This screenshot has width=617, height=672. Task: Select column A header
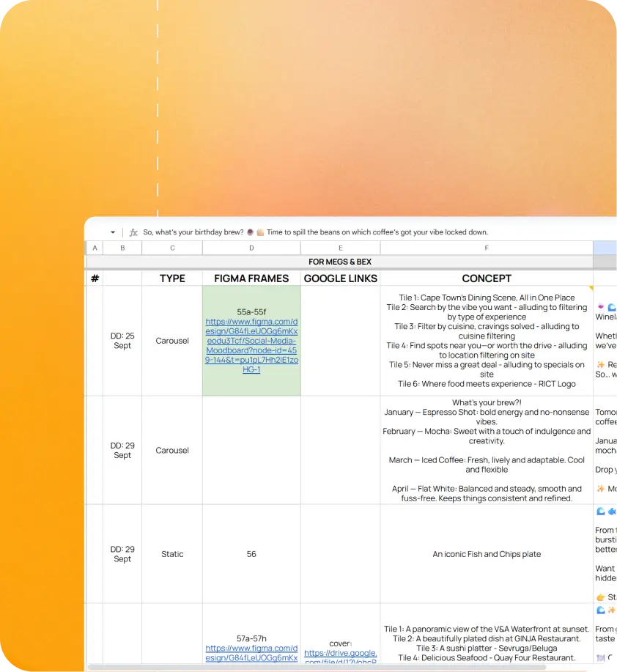click(95, 248)
